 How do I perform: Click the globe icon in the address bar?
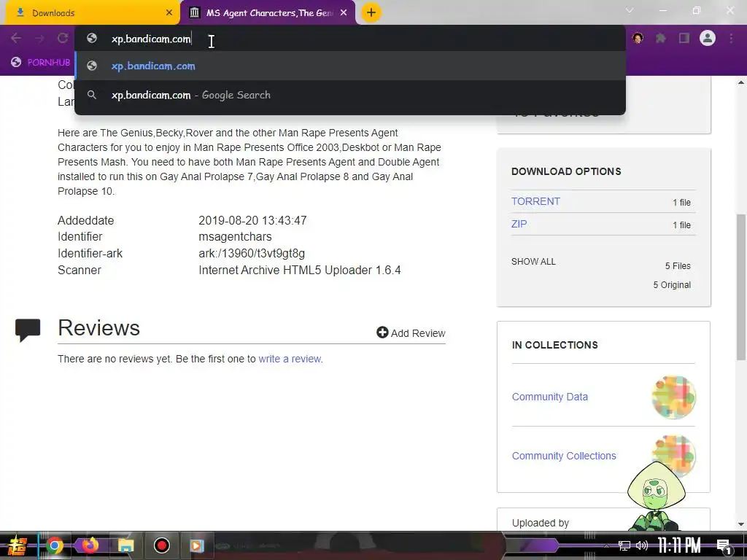pos(92,39)
